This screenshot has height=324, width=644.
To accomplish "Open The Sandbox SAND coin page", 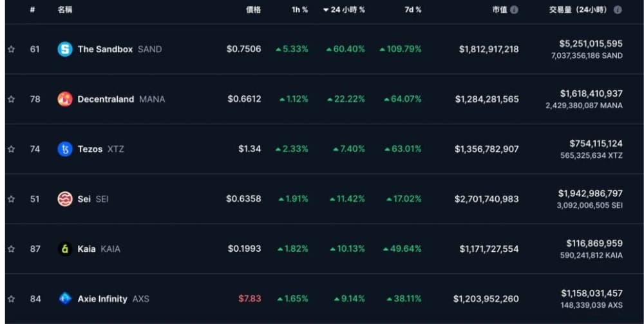I will coord(120,50).
